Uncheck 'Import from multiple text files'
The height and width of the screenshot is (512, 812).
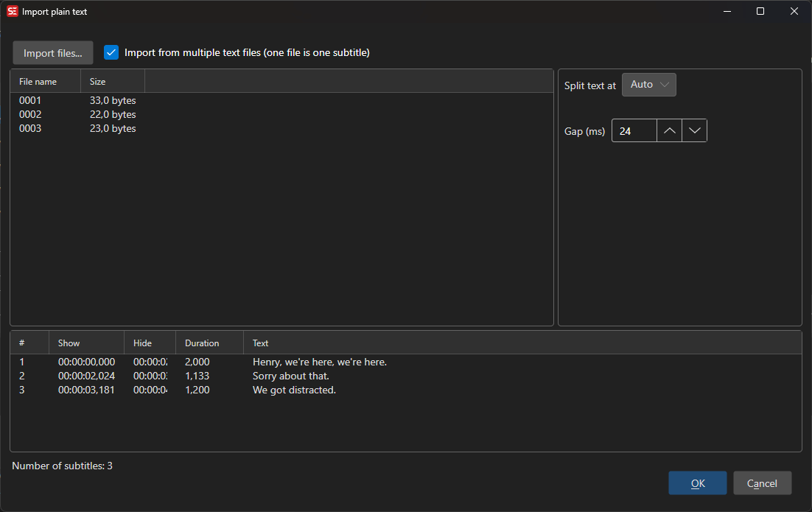pos(111,52)
